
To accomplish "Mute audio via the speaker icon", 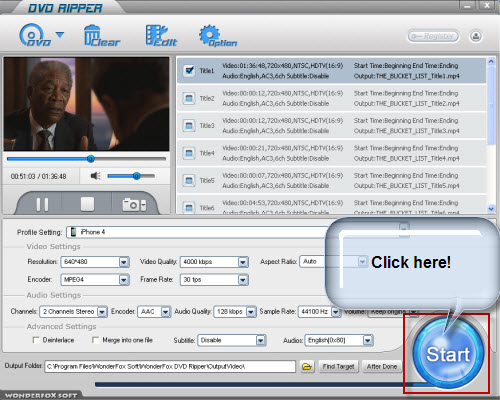I will pyautogui.click(x=95, y=176).
